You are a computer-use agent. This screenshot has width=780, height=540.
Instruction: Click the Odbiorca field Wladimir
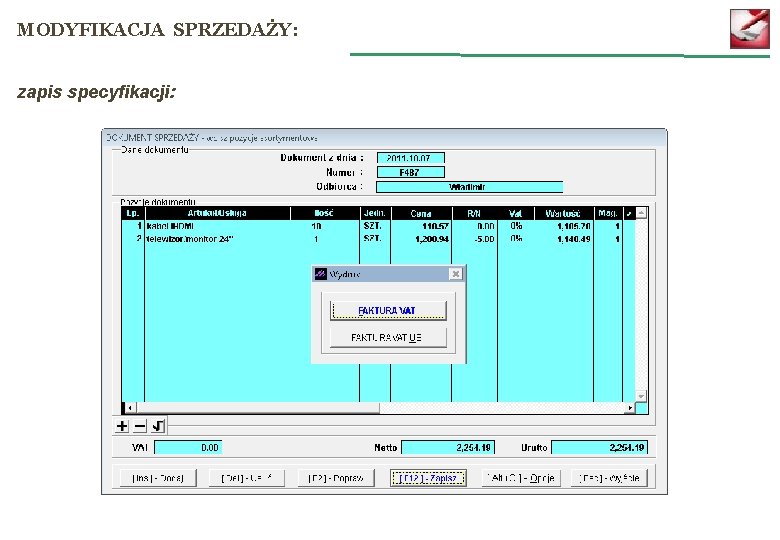pos(470,187)
